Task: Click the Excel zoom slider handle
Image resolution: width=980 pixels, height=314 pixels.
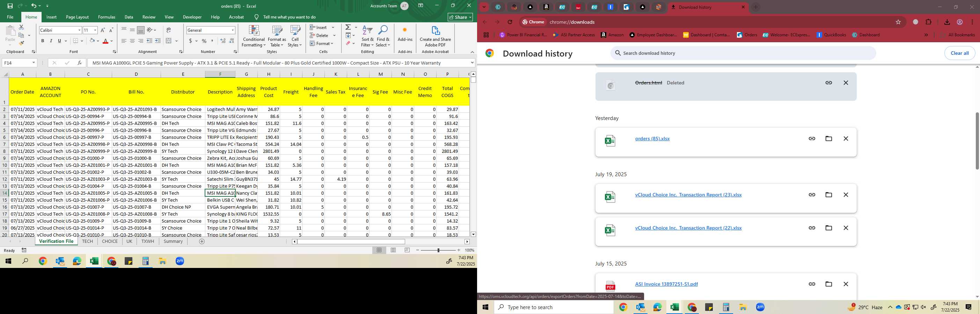Action: pyautogui.click(x=438, y=250)
